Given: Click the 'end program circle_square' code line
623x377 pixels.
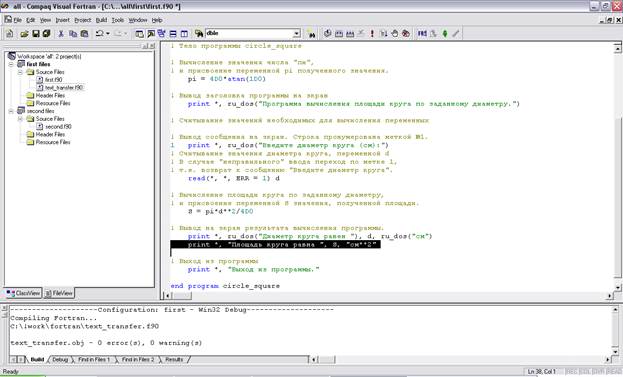Looking at the screenshot, I should (x=225, y=286).
